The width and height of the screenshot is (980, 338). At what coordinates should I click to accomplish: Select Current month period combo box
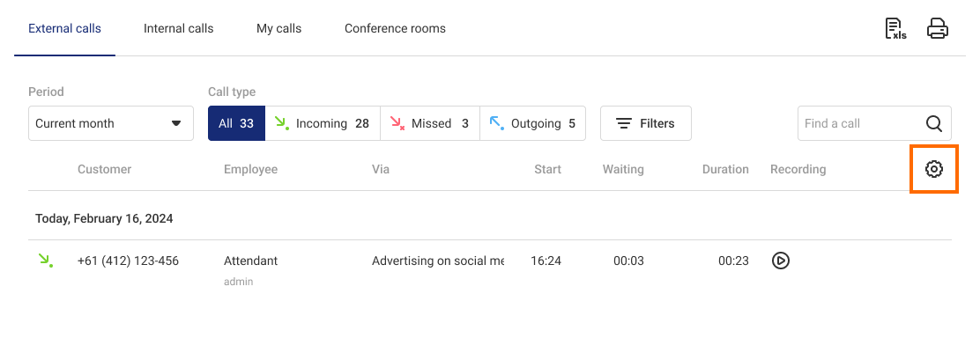[111, 123]
